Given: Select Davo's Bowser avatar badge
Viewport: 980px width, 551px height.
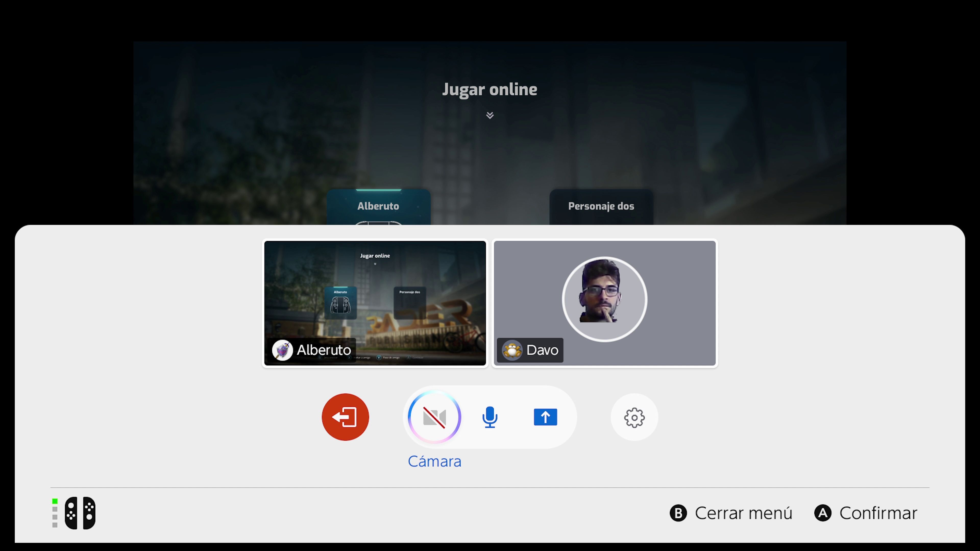Looking at the screenshot, I should [x=512, y=350].
